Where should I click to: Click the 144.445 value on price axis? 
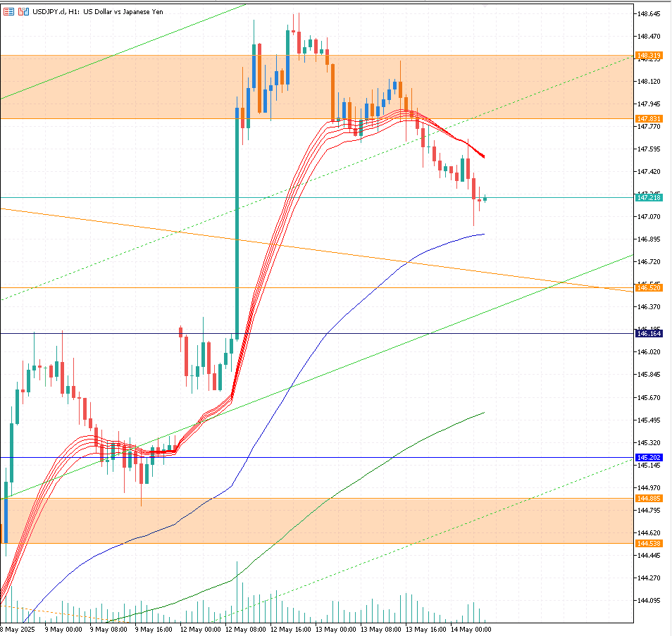tap(649, 556)
